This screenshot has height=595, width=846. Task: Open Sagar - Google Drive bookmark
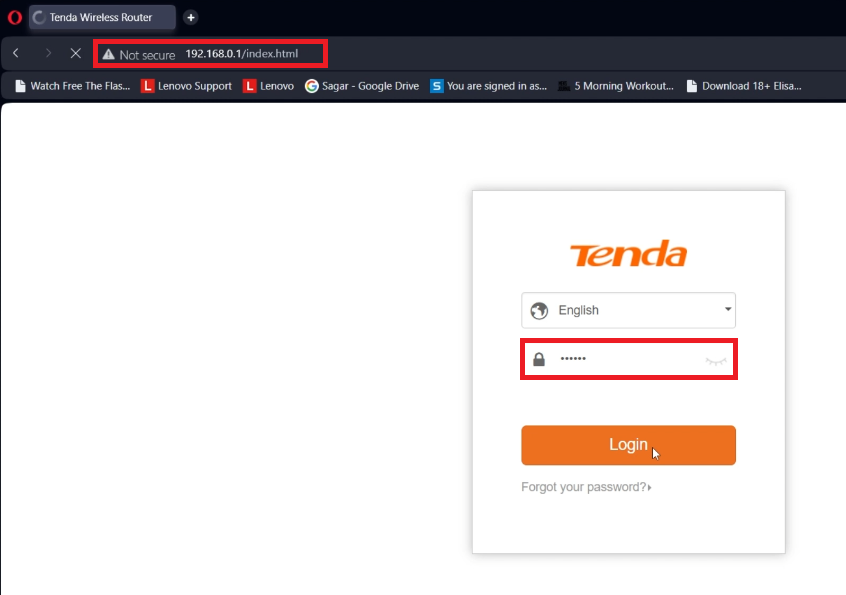pyautogui.click(x=362, y=86)
